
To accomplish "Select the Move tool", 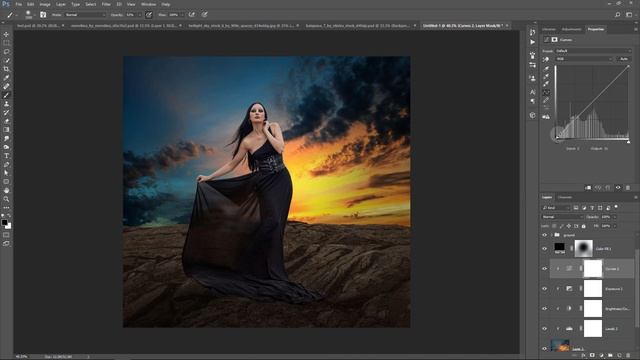I will 6,34.
